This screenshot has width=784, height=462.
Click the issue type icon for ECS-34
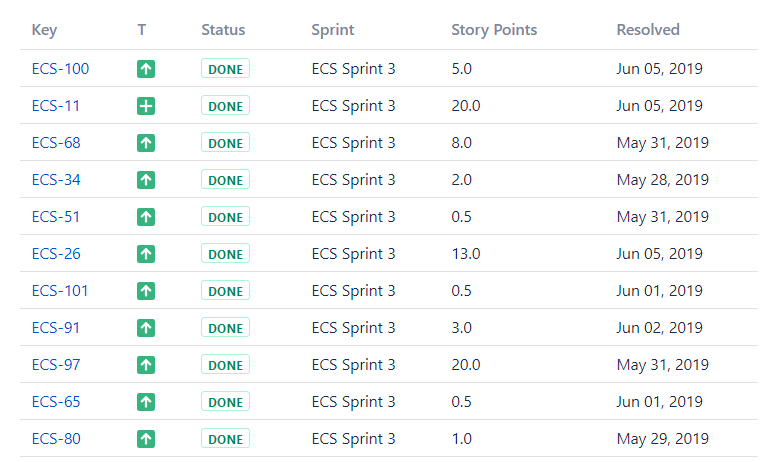146,180
